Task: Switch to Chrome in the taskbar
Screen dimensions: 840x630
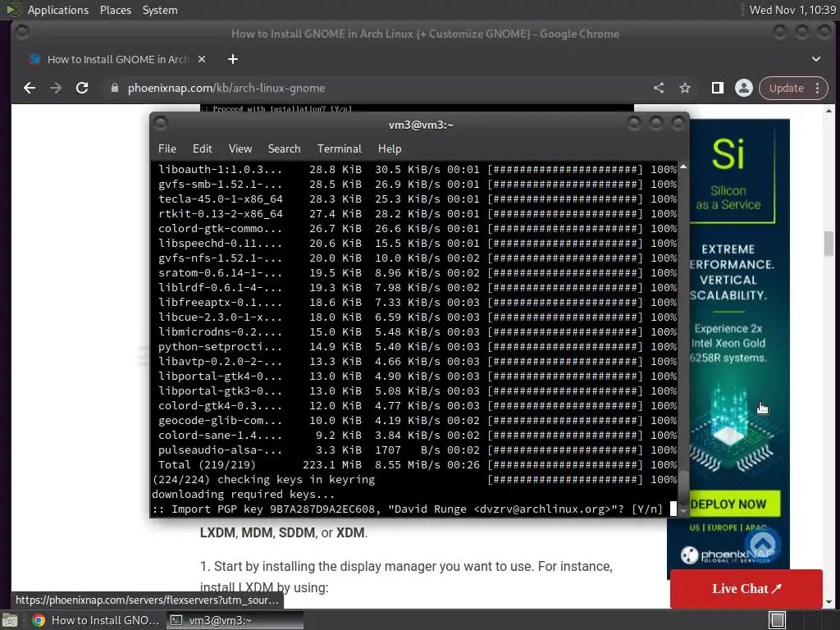Action: [97, 620]
